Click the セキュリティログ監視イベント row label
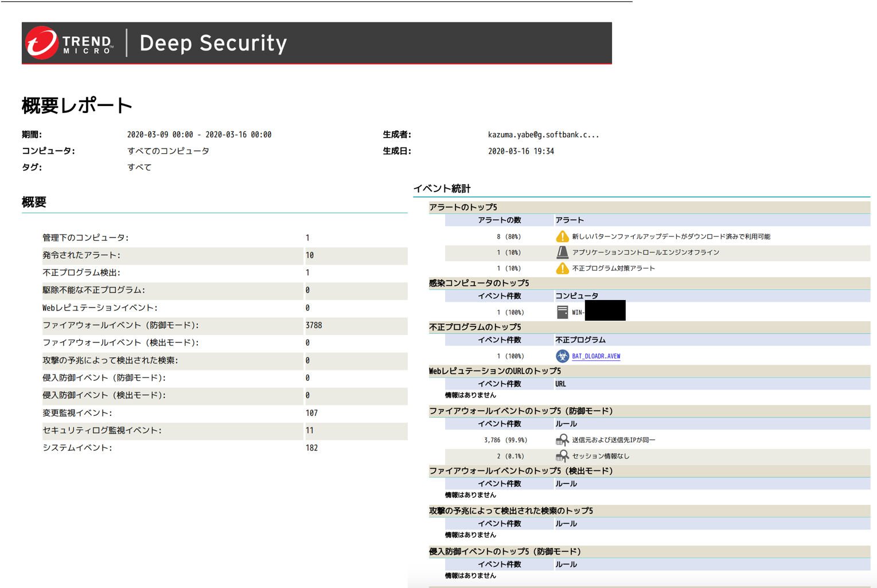The image size is (877, 588). (x=102, y=430)
